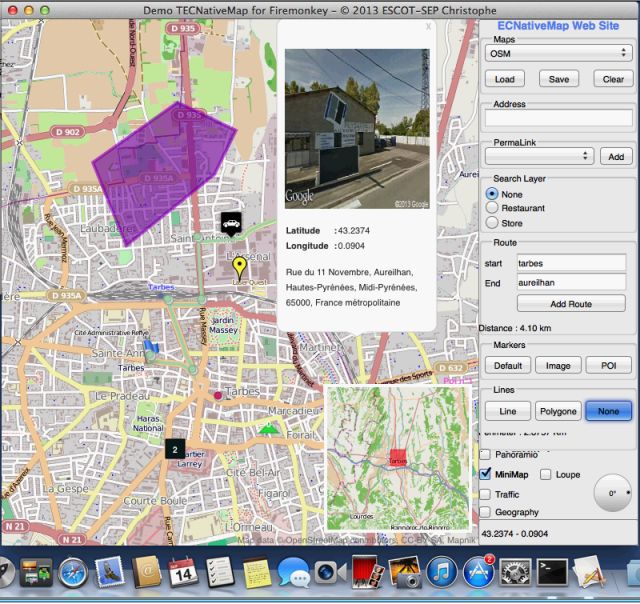Click the blue flag marker near Sainte-Anne
Viewport: 640px width, 604px height.
pyautogui.click(x=152, y=346)
